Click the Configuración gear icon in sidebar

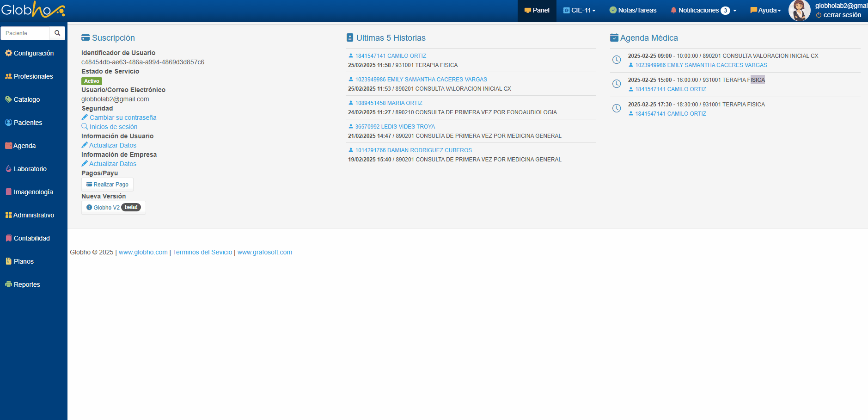tap(8, 53)
